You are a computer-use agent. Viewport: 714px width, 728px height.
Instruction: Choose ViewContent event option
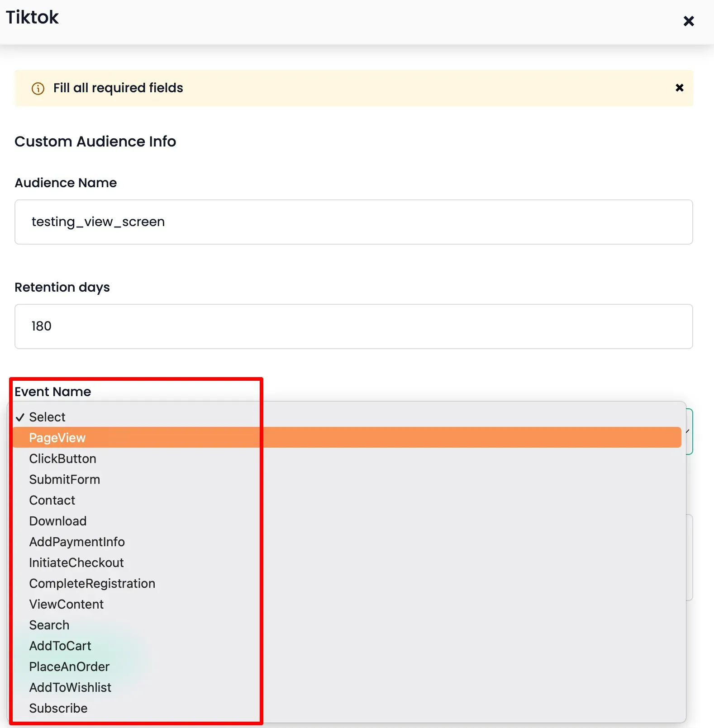pos(347,604)
